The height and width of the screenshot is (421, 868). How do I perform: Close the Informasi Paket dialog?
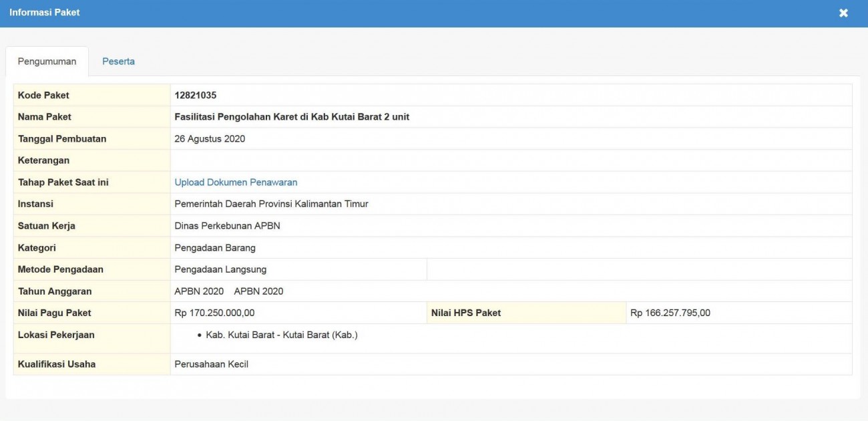(843, 13)
